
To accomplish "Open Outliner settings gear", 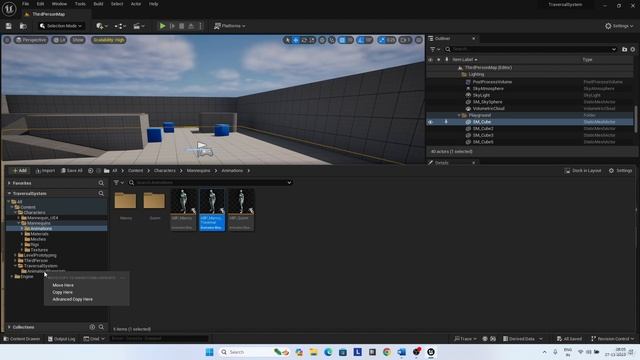I will pos(633,49).
